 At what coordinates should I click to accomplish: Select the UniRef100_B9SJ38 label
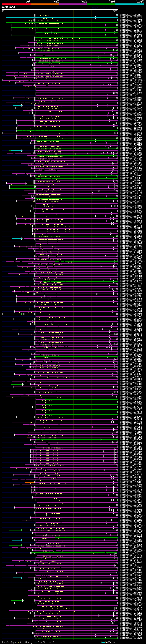pos(131,47)
